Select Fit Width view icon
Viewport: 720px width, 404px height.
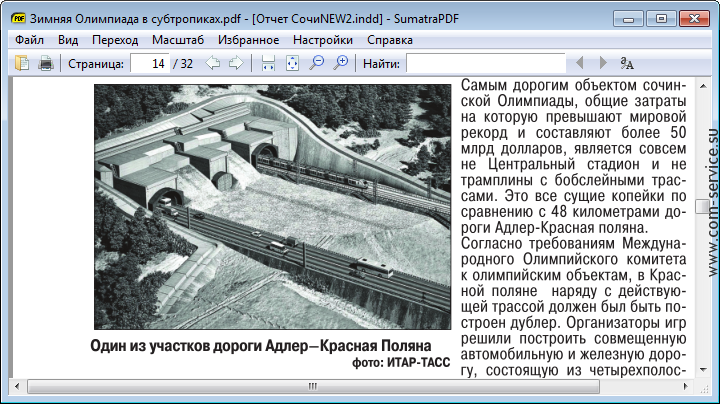click(268, 63)
